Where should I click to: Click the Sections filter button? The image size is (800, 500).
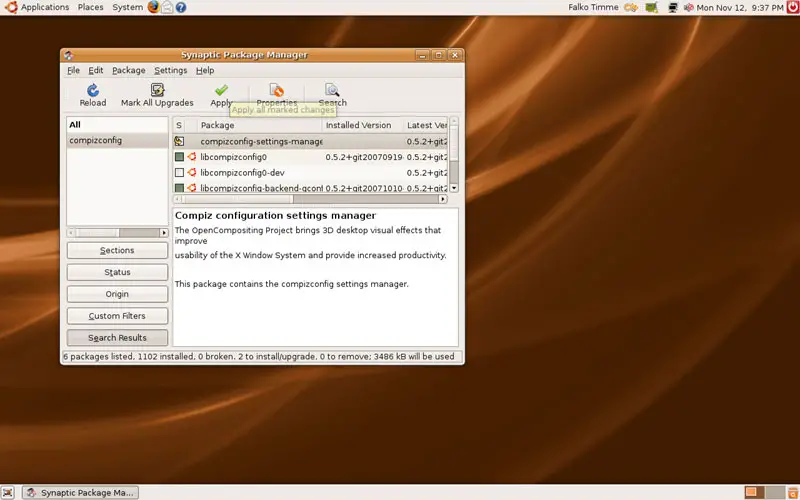pos(117,251)
